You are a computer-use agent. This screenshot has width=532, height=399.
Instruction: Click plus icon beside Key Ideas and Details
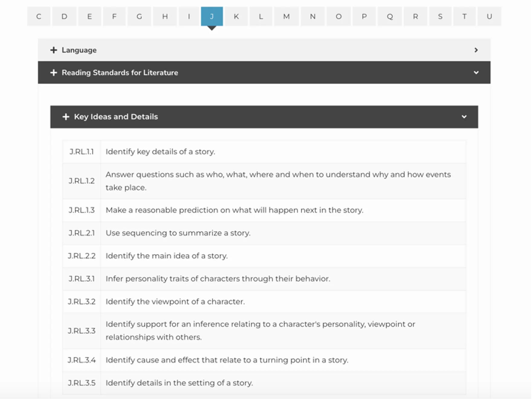point(66,117)
